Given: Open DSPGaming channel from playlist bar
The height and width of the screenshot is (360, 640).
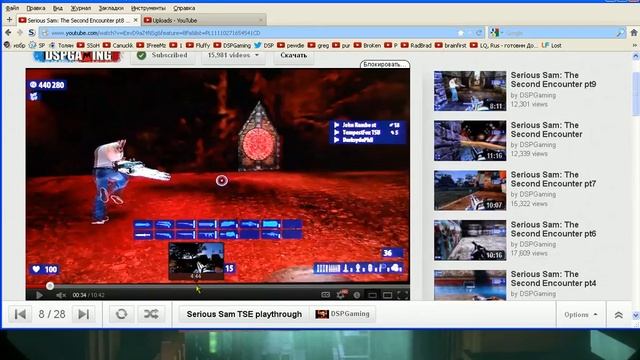Looking at the screenshot, I should click(x=342, y=314).
